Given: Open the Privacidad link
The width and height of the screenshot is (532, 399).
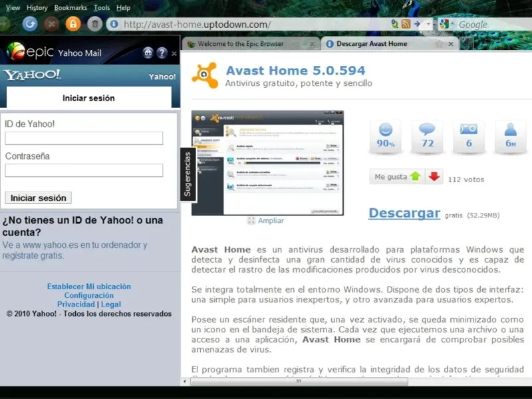Looking at the screenshot, I should click(76, 305).
